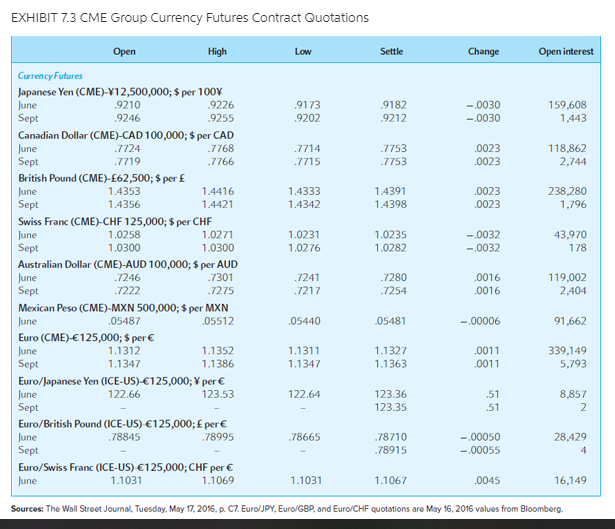Click Australian Dollar Sept settle value .7254
The image size is (615, 529).
pyautogui.click(x=393, y=291)
